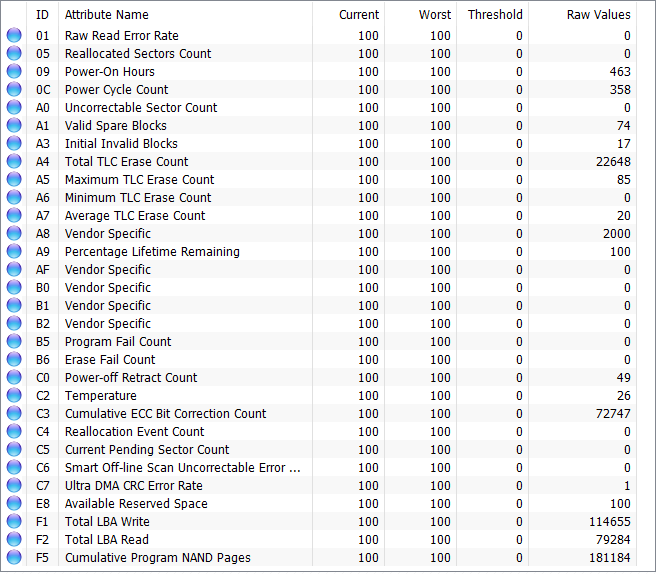Screen dimensions: 656x574
Task: Click raw value 2000 in A8 row
Action: click(617, 233)
